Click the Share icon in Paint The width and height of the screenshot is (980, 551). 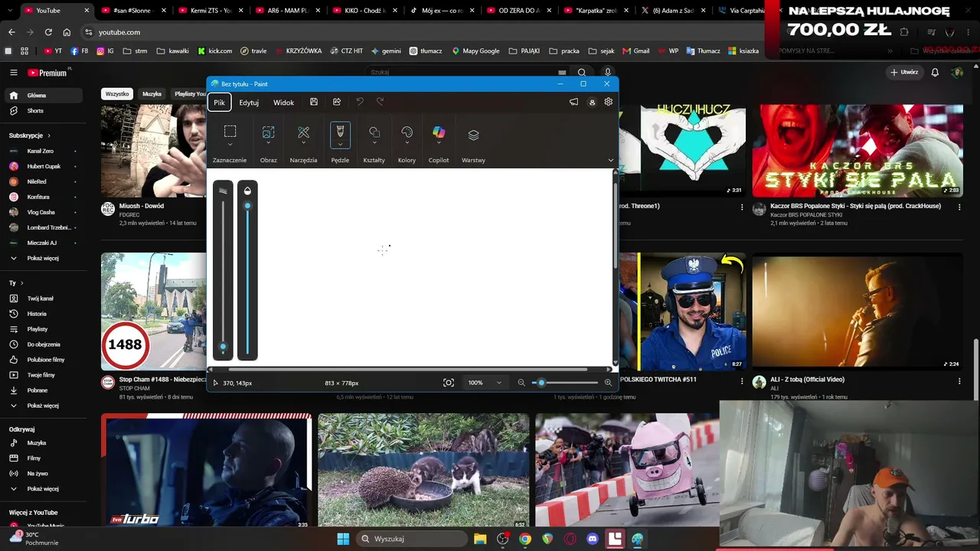coord(337,102)
